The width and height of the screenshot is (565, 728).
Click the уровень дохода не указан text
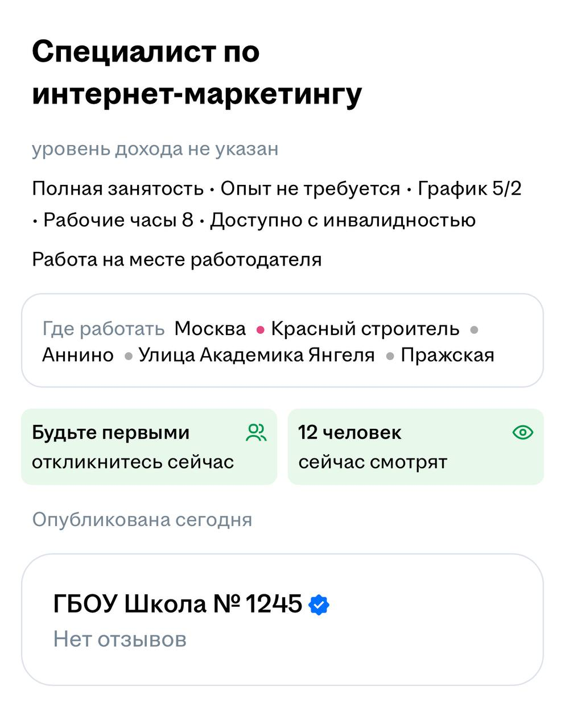[x=155, y=149]
